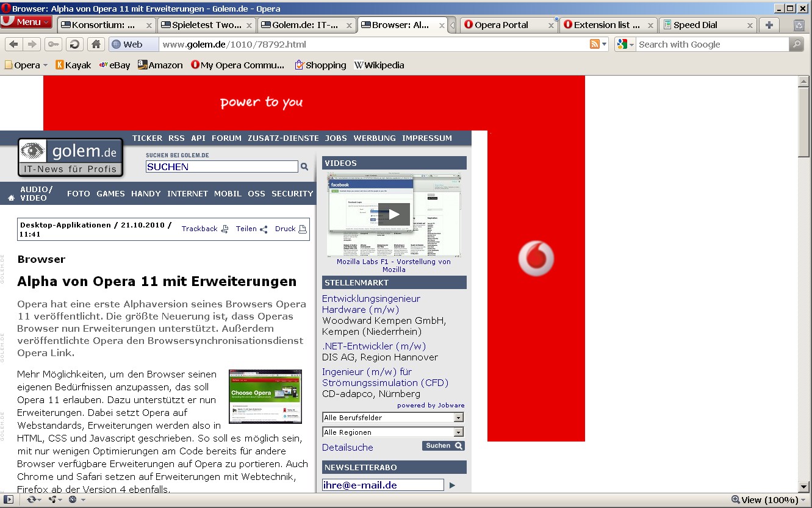The image size is (812, 508).
Task: Click the zoom magnifier icon near View (100%)
Action: click(x=735, y=499)
